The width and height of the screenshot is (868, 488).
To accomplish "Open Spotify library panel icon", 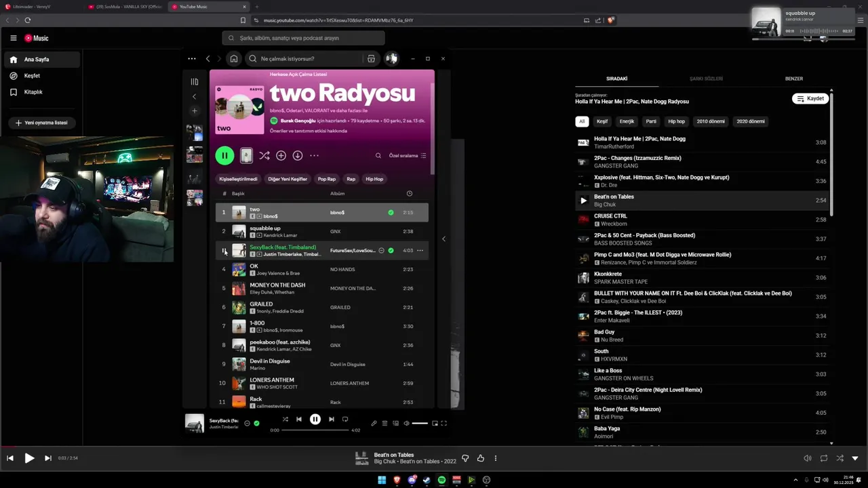I will pos(194,81).
